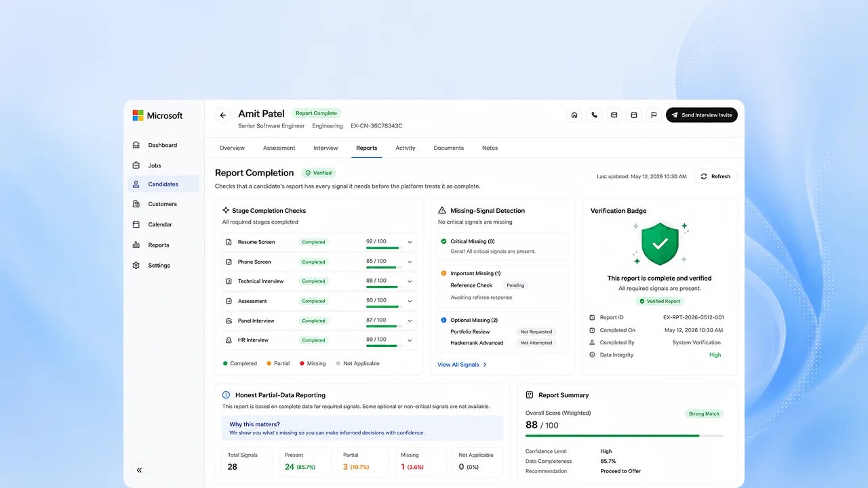
Task: Expand the HR Interview stage row
Action: 410,340
